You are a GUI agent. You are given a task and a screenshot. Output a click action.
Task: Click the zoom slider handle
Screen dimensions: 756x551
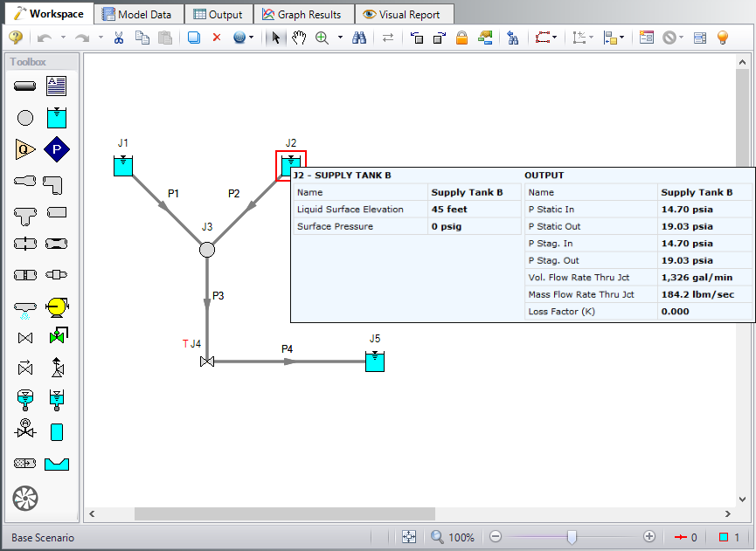click(x=572, y=537)
